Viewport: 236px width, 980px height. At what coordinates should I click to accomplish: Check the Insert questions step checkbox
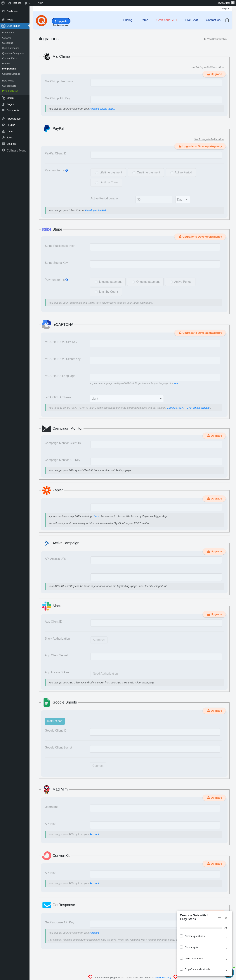click(181, 958)
